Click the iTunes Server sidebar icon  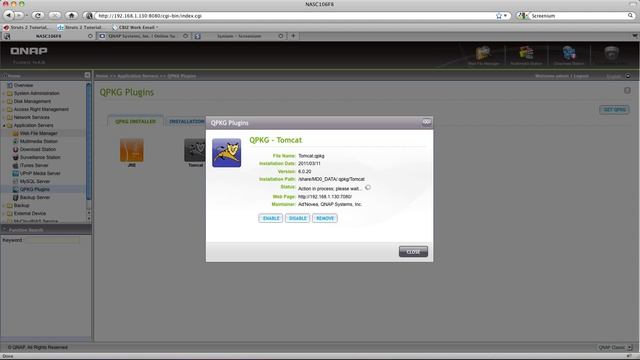[16, 165]
